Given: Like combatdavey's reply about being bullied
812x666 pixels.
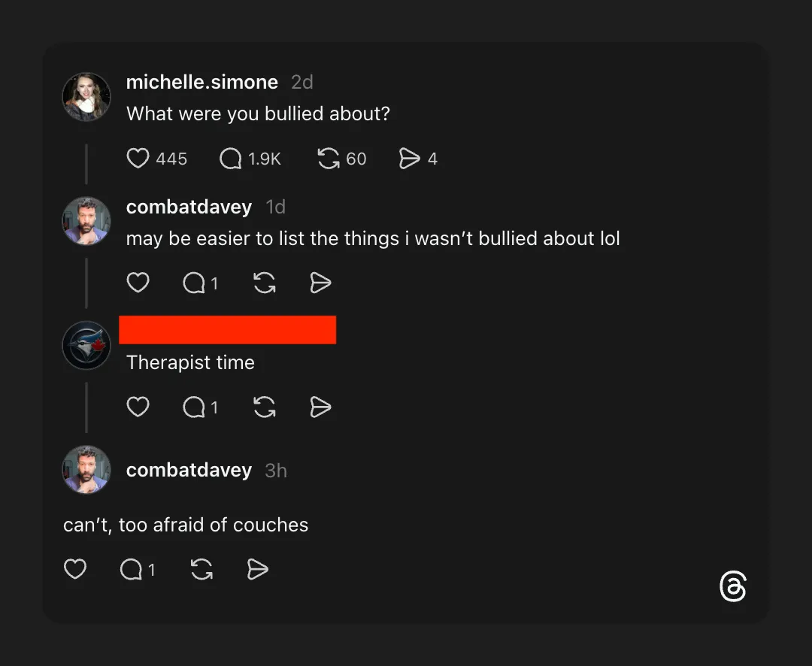Looking at the screenshot, I should [138, 283].
